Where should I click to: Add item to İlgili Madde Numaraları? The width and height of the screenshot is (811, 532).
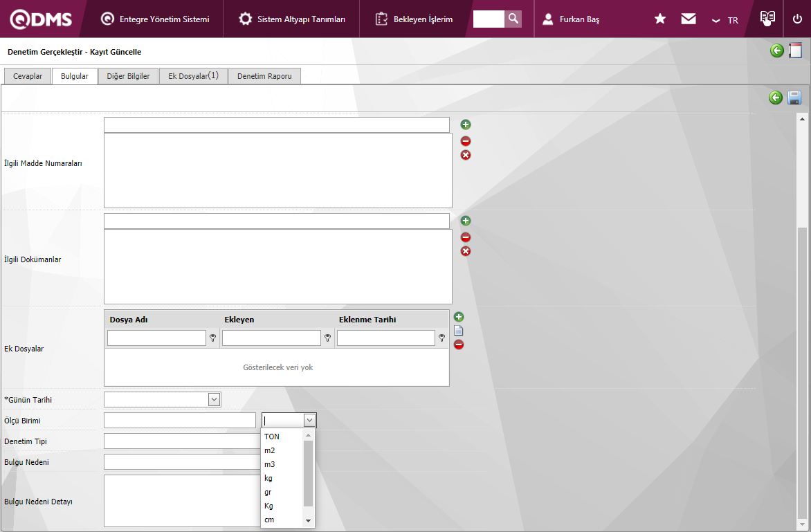pyautogui.click(x=466, y=125)
